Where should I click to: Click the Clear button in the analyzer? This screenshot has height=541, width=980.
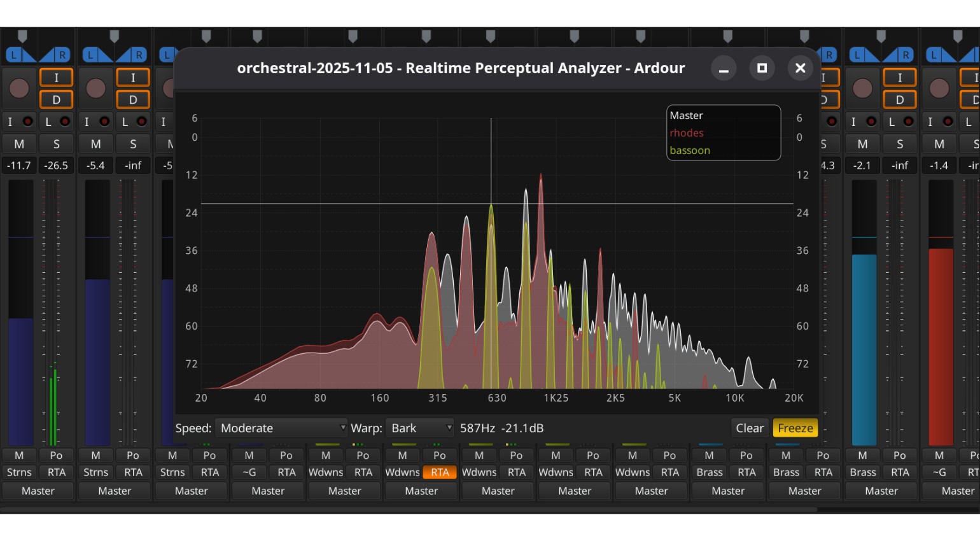point(749,428)
